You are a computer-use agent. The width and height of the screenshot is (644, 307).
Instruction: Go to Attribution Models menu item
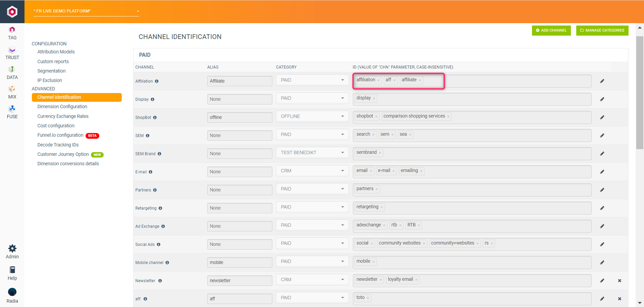click(x=56, y=52)
